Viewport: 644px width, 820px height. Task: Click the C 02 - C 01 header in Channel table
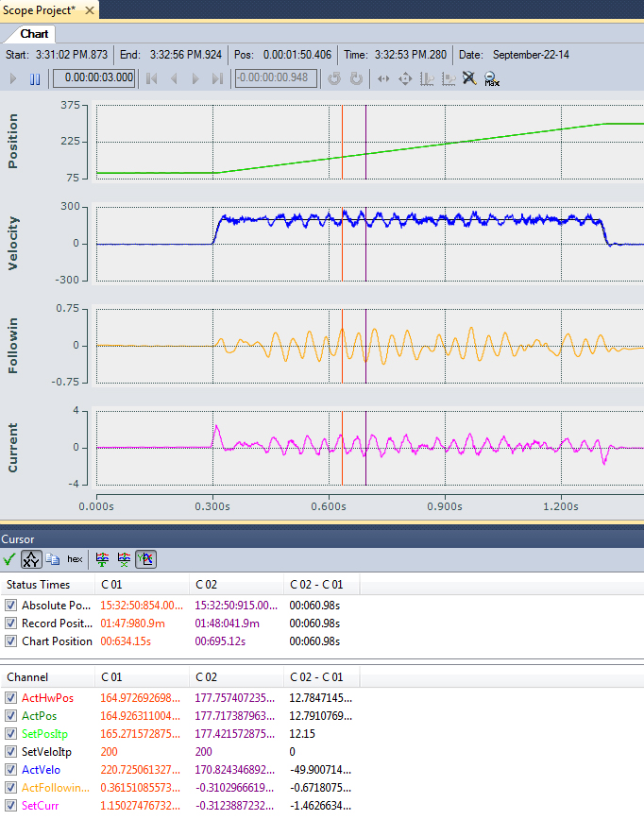321,677
